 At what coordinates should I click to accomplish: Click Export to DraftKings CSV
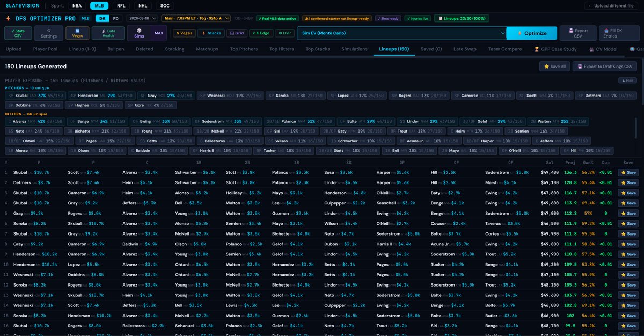tap(605, 67)
